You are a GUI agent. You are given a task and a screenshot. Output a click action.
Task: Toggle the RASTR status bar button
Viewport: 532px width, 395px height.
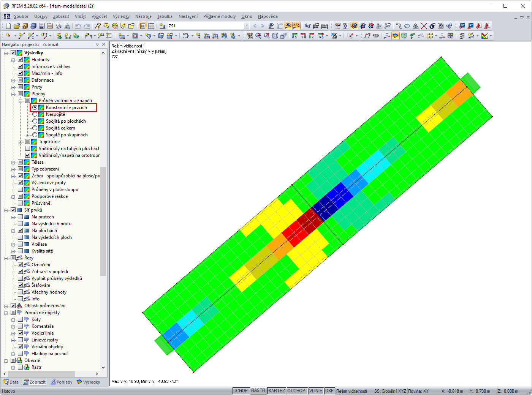coord(258,391)
